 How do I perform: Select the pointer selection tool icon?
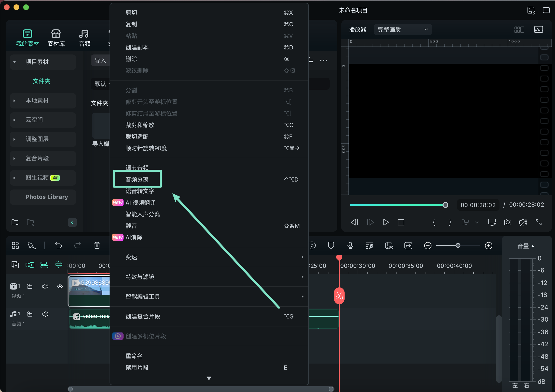pyautogui.click(x=31, y=245)
